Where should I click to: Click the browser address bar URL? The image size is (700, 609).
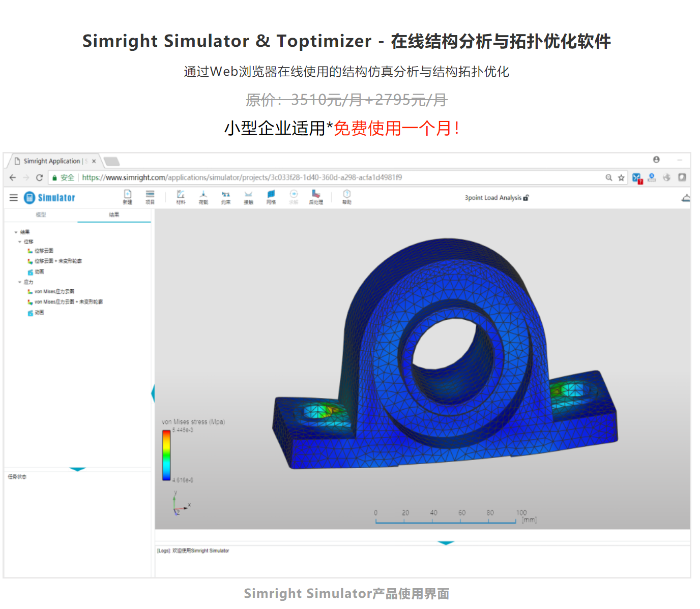click(x=242, y=177)
